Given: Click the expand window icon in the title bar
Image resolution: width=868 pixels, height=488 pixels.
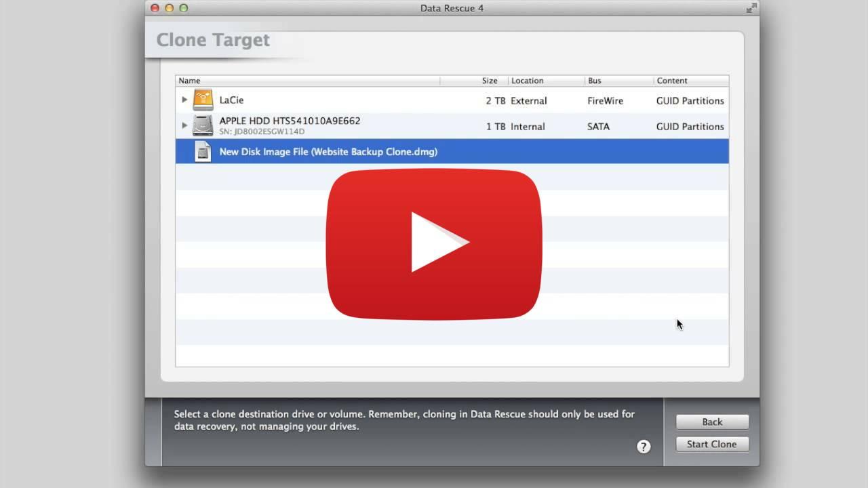Looking at the screenshot, I should coord(751,8).
